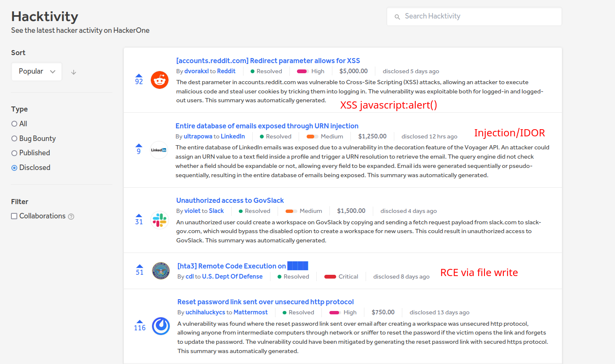Click 'disclosed 5 days ago' text
The height and width of the screenshot is (364, 615).
tap(411, 72)
